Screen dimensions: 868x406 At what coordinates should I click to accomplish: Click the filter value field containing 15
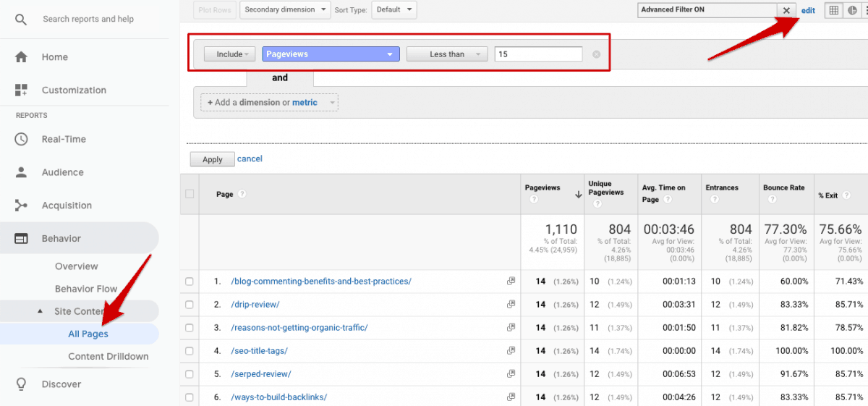539,54
